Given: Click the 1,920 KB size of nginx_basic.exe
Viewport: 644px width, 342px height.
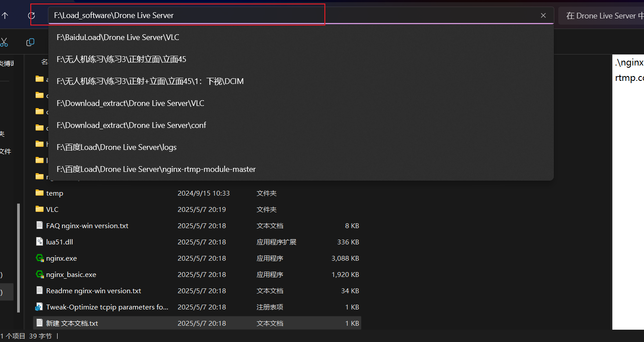Looking at the screenshot, I should pos(345,274).
